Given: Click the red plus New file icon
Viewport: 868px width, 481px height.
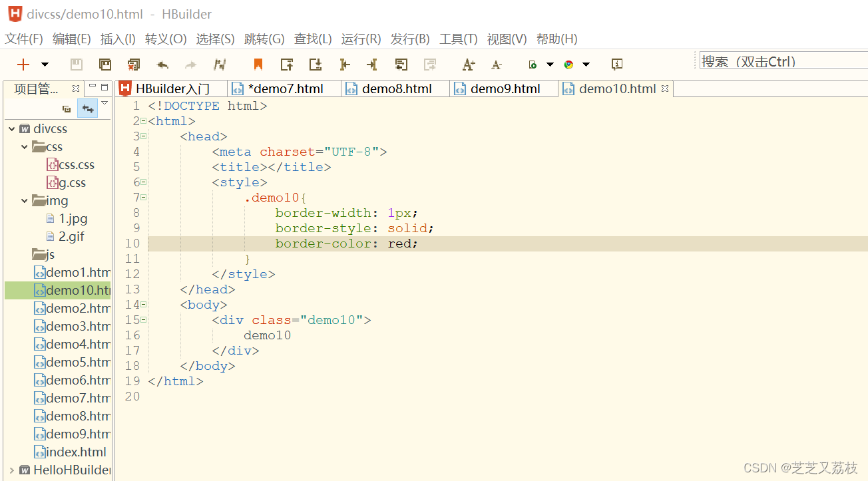Looking at the screenshot, I should click(23, 65).
